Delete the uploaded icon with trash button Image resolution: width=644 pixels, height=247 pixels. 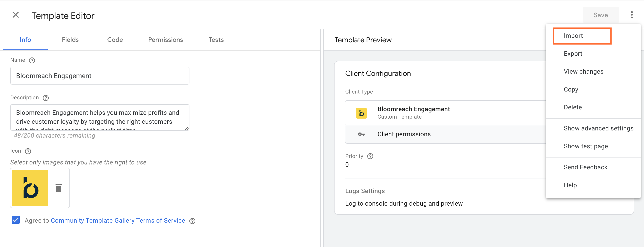58,188
